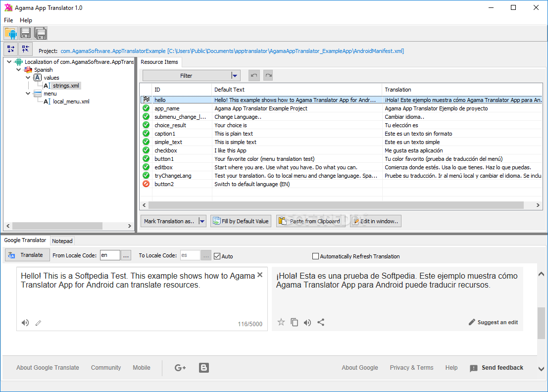
Task: Enable Automatically Refresh Translation checkbox
Action: pos(315,256)
